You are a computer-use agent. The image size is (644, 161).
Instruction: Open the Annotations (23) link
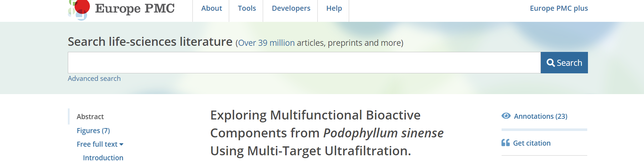pos(540,116)
